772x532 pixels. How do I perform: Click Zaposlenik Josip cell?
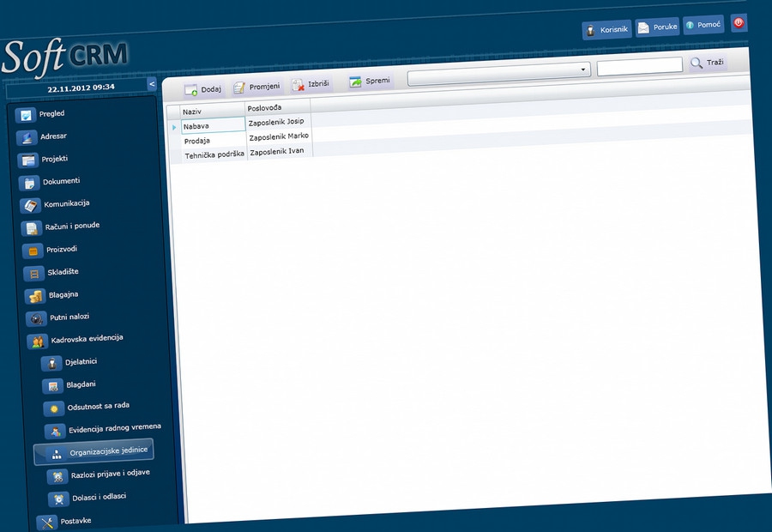(x=278, y=121)
